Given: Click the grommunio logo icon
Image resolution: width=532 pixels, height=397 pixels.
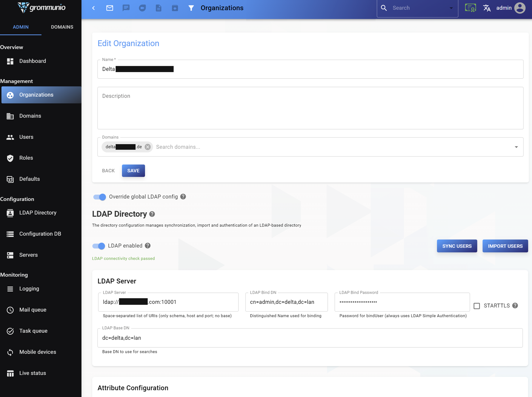Looking at the screenshot, I should point(23,7).
